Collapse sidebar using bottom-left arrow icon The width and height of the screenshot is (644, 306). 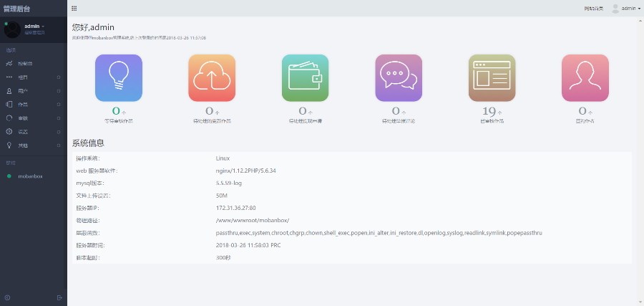coord(7,297)
